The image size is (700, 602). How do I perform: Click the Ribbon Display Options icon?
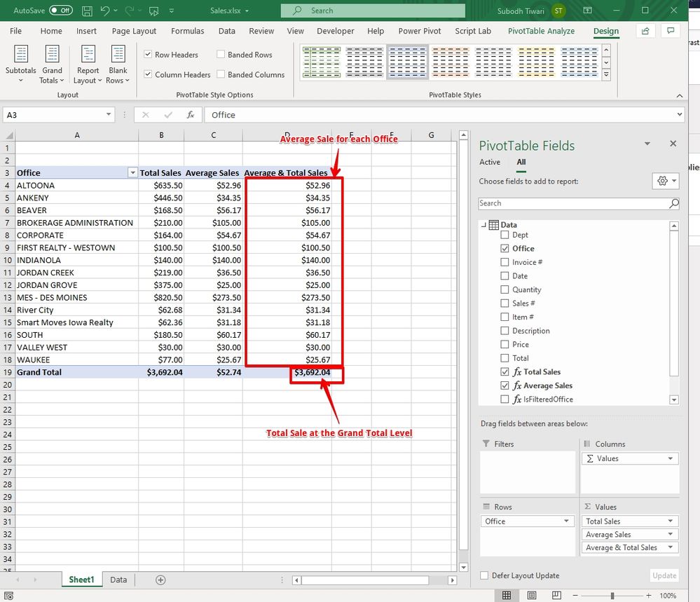[x=588, y=11]
